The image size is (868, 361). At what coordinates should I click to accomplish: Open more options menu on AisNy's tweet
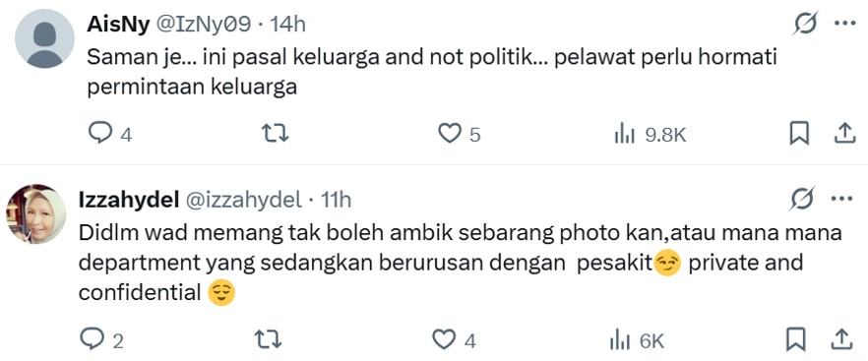pyautogui.click(x=844, y=24)
